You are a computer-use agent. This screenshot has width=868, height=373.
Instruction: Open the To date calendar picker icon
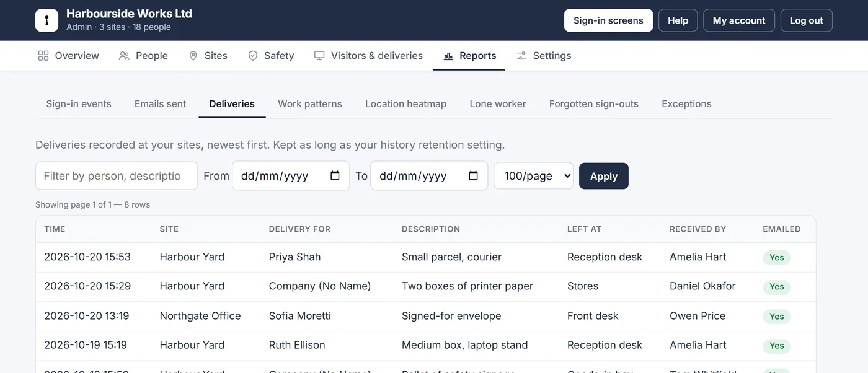pyautogui.click(x=474, y=176)
